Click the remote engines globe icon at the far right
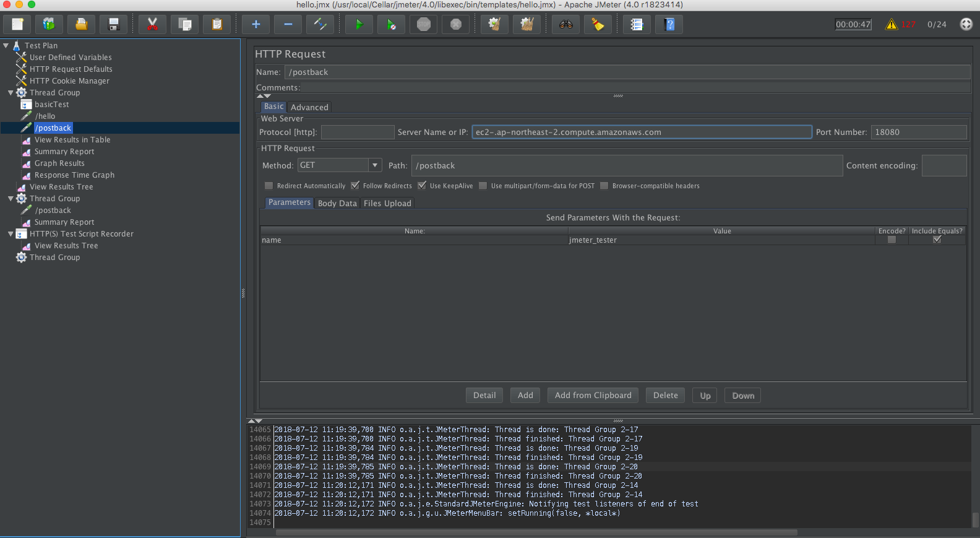980x538 pixels. [x=966, y=24]
